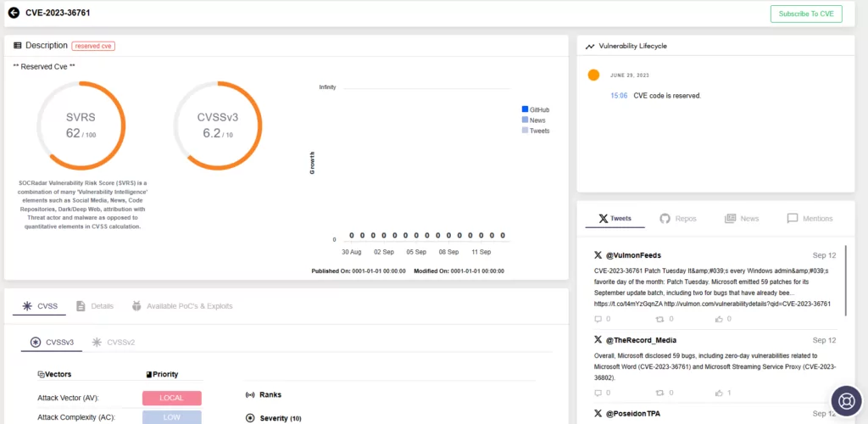Click the newspaper icon on News tab
The image size is (868, 424).
(x=730, y=219)
